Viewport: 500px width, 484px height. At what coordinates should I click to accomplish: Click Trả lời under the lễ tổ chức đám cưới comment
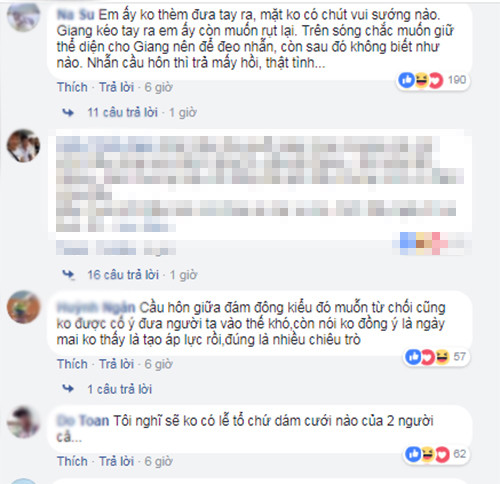click(x=117, y=461)
